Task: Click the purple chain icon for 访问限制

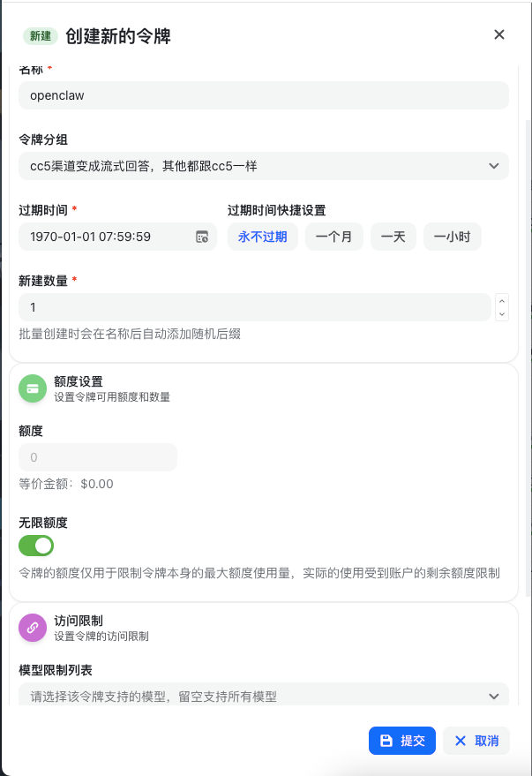Action: tap(33, 628)
